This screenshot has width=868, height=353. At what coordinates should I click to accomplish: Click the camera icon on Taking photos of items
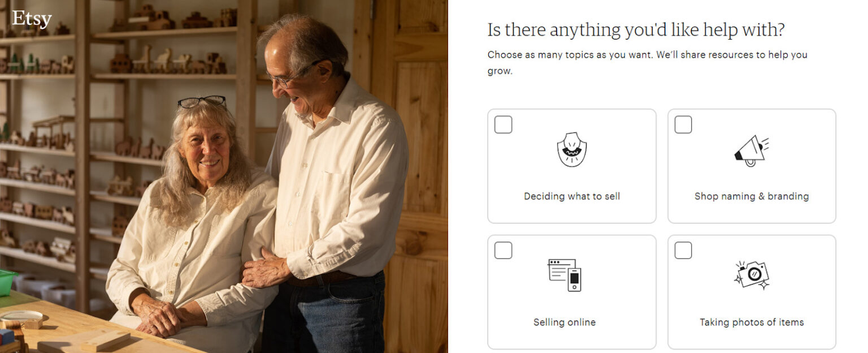[753, 274]
